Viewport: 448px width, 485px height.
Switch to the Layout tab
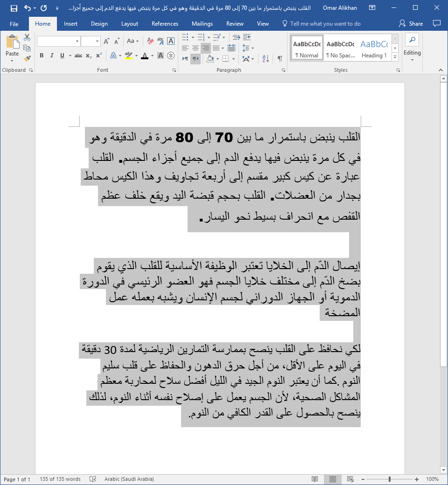pos(130,24)
